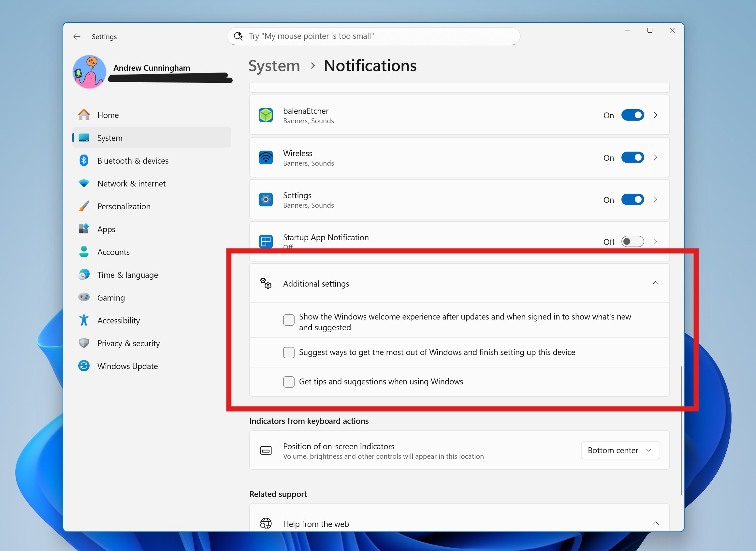756x551 pixels.
Task: Check Get tips and suggestions checkbox
Action: 289,382
